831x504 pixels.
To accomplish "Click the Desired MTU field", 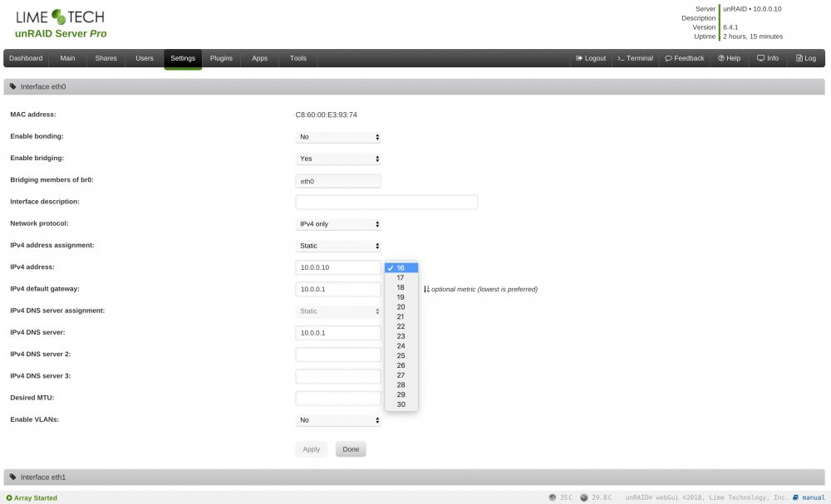I will pyautogui.click(x=337, y=398).
